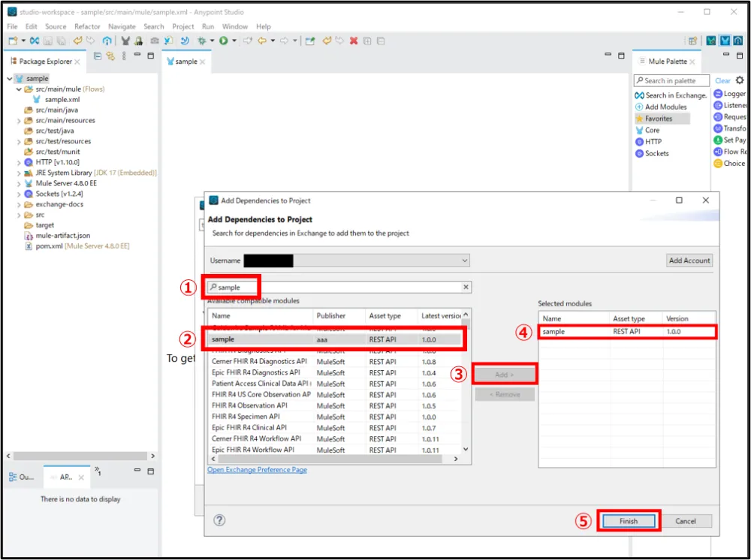751x560 pixels.
Task: Click the dark Mule icon in toolbar
Action: click(x=125, y=41)
